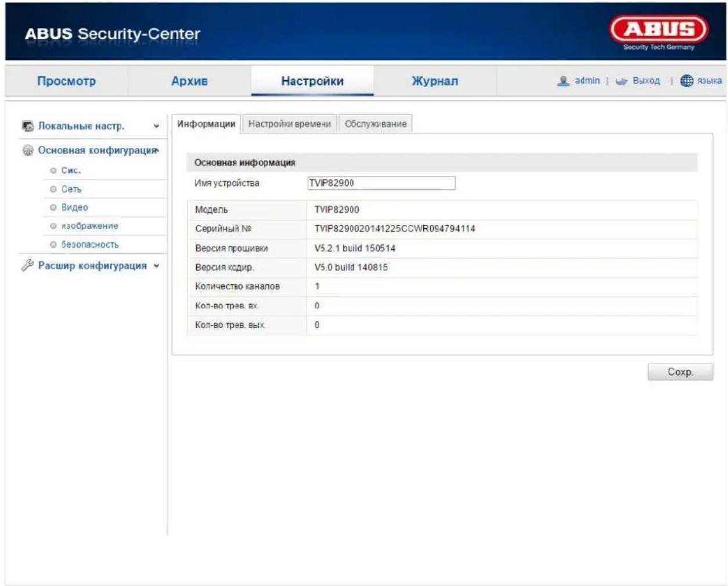Select Сис. in the sidebar

pyautogui.click(x=71, y=170)
